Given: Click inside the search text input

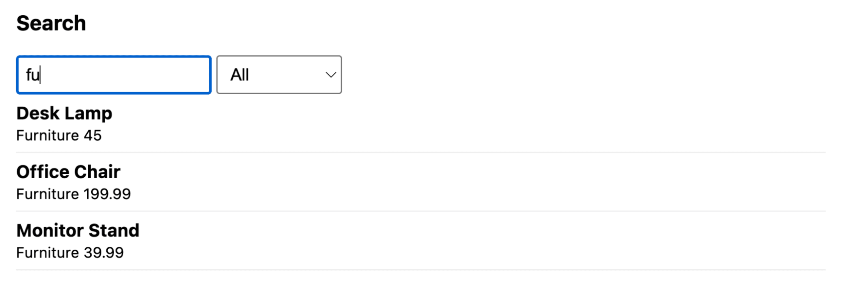Looking at the screenshot, I should pos(113,75).
